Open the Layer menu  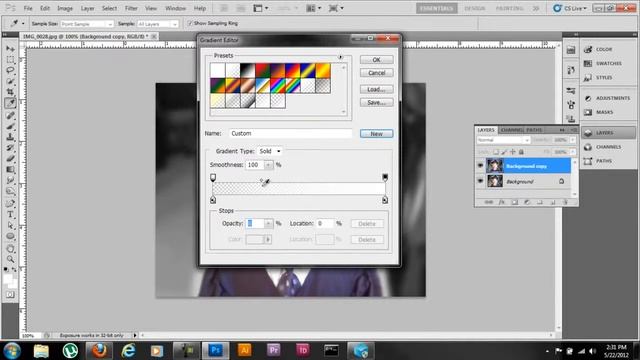click(x=87, y=8)
